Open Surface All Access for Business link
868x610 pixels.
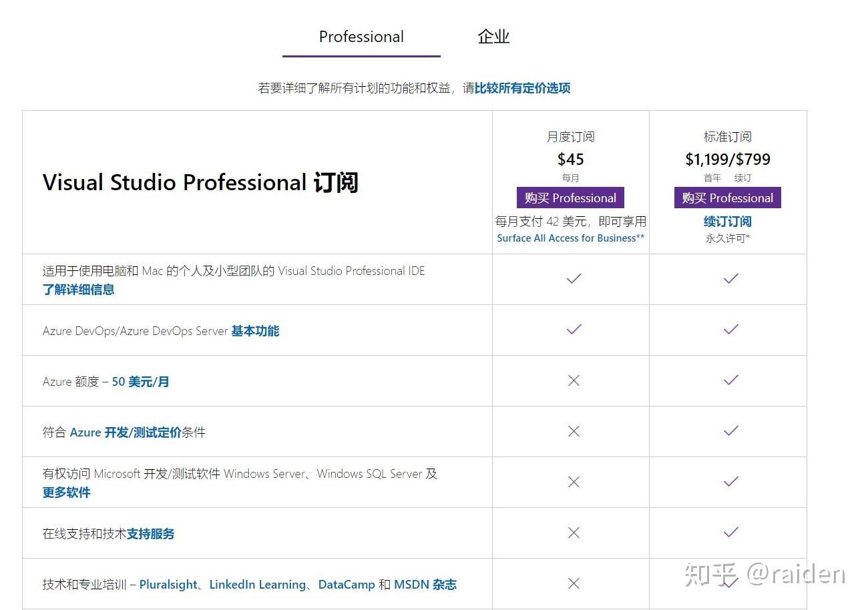[571, 238]
